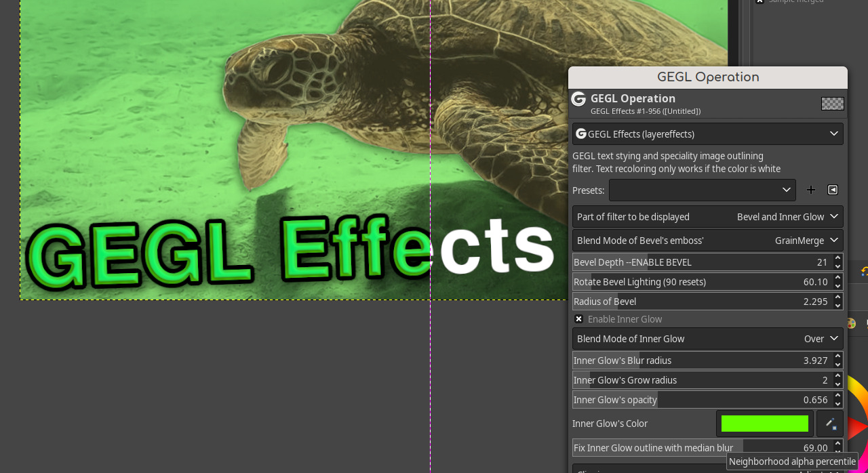Increase Radius of Bevel value
Image resolution: width=868 pixels, height=473 pixels.
838,297
